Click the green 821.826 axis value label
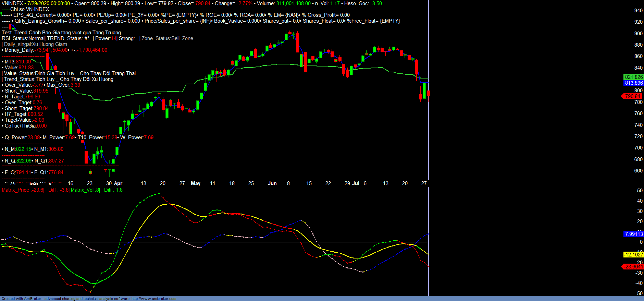 pos(634,77)
